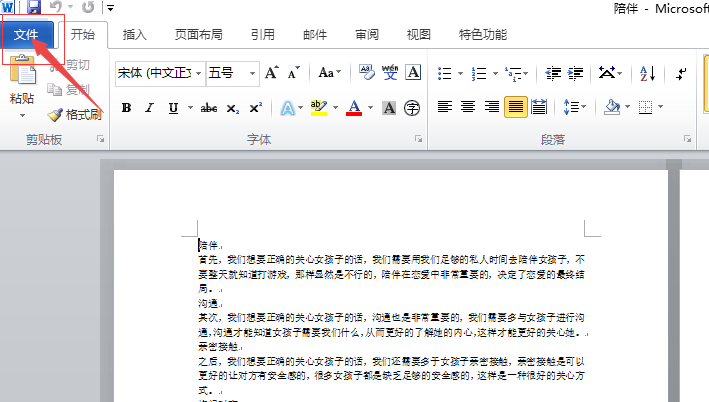Open the 审阅 tab
709x402 pixels.
[x=367, y=34]
